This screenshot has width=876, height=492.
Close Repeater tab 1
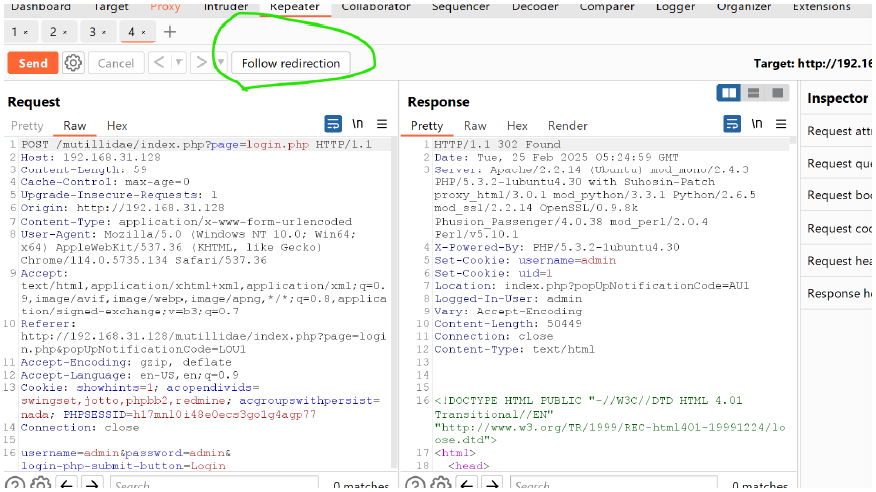pyautogui.click(x=26, y=32)
